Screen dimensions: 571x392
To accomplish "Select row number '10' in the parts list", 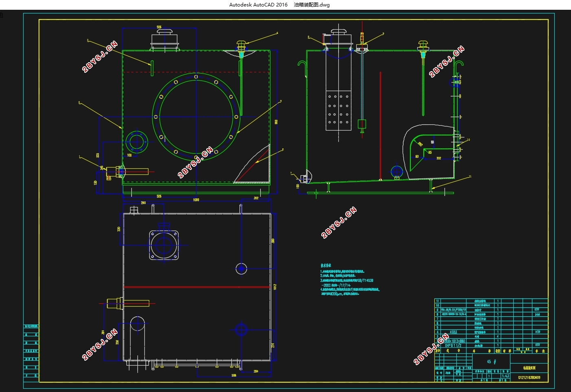I will point(437,305).
